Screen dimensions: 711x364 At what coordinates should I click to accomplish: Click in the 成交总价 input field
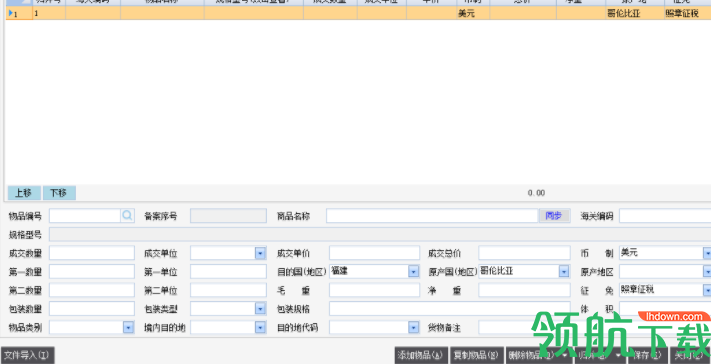pyautogui.click(x=524, y=253)
